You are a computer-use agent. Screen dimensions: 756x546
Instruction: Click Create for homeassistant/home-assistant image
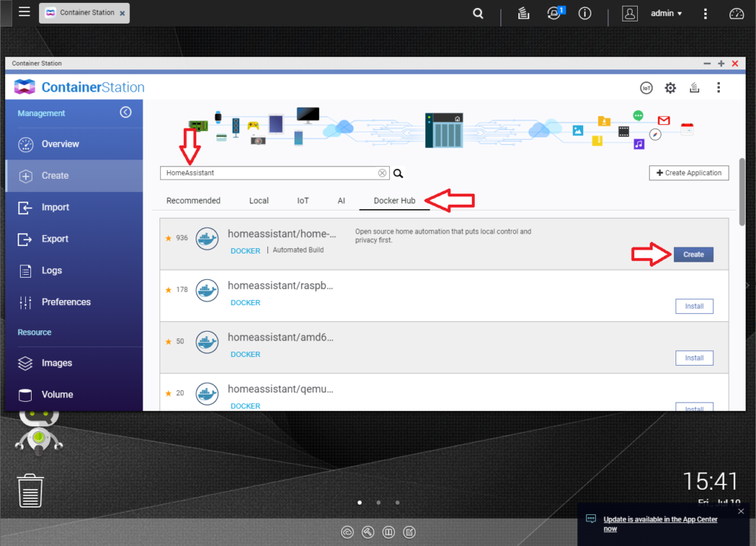(x=693, y=254)
